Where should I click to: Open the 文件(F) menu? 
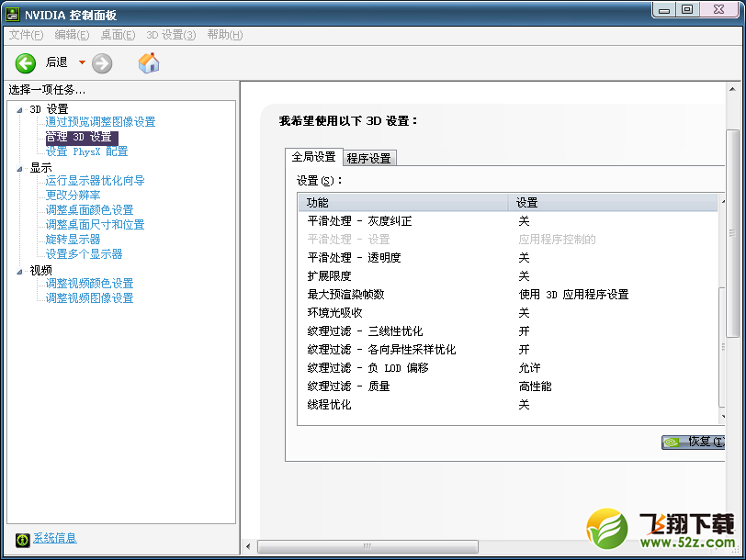26,35
